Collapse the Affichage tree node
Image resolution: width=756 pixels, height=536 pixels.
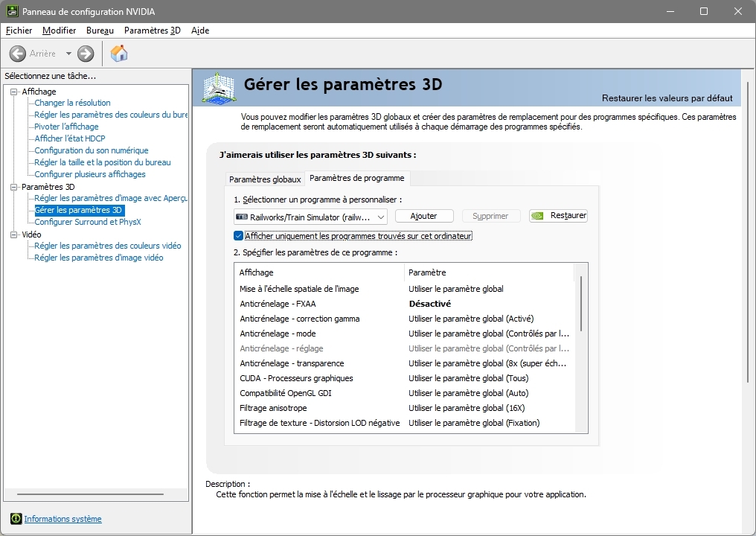13,92
